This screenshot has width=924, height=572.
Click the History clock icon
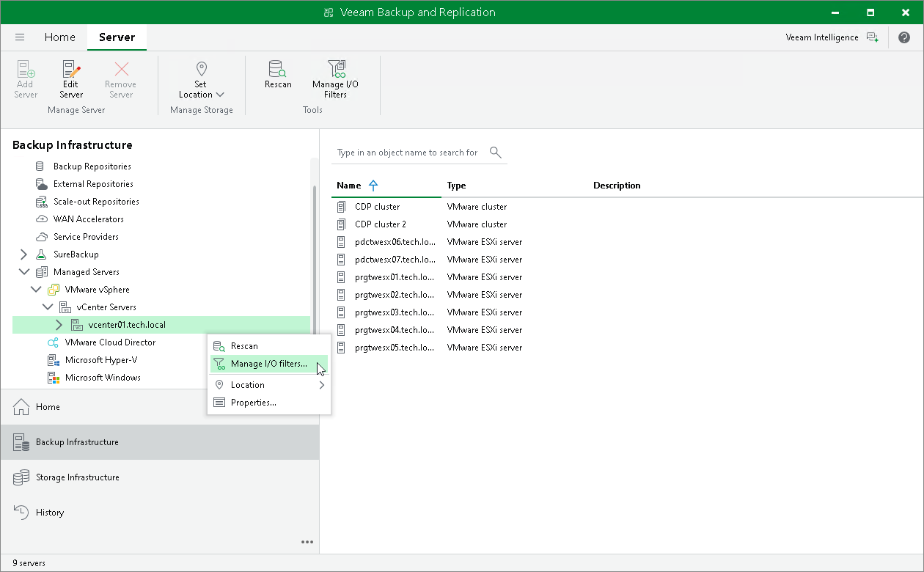click(x=21, y=513)
